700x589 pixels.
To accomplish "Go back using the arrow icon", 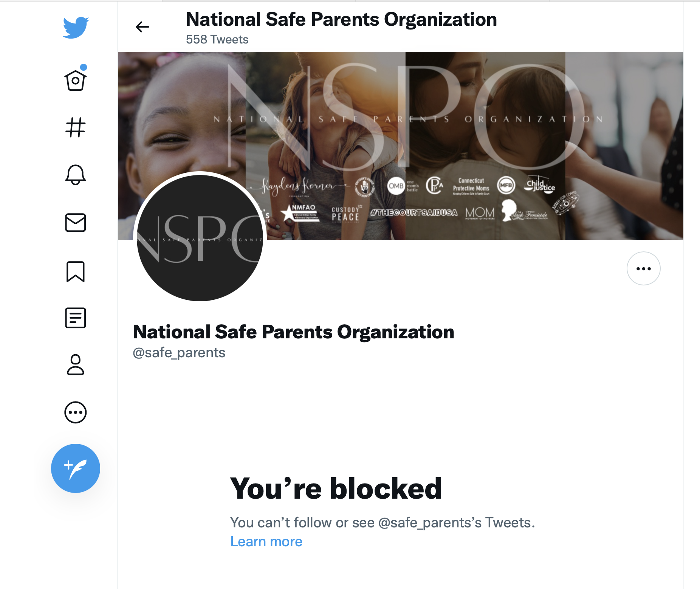I will (142, 27).
